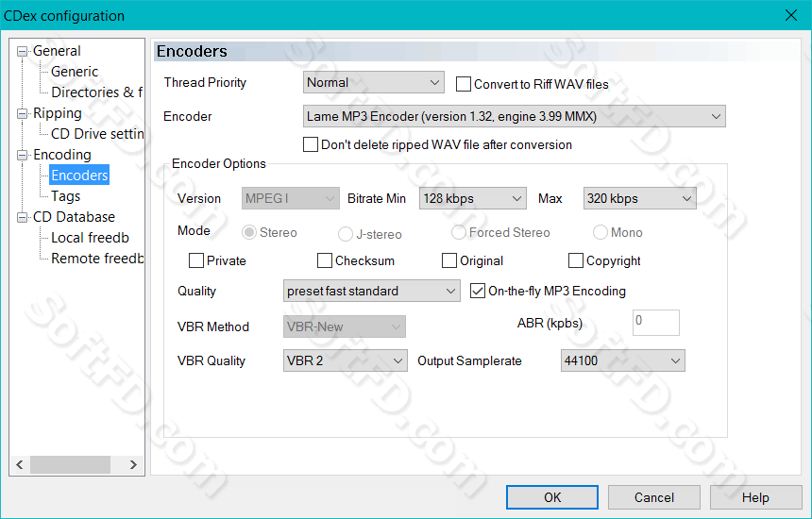Select the General category label
Image resolution: width=812 pixels, height=519 pixels.
pos(57,51)
